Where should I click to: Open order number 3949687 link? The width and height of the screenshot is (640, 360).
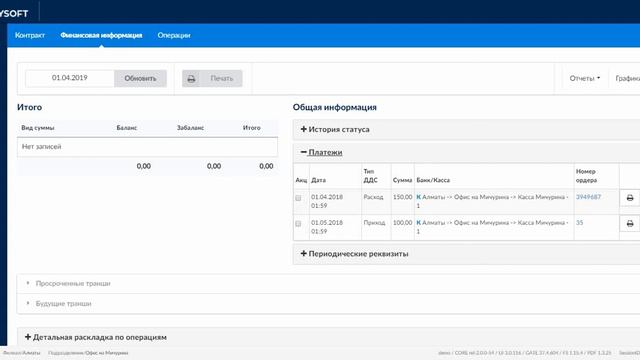588,197
